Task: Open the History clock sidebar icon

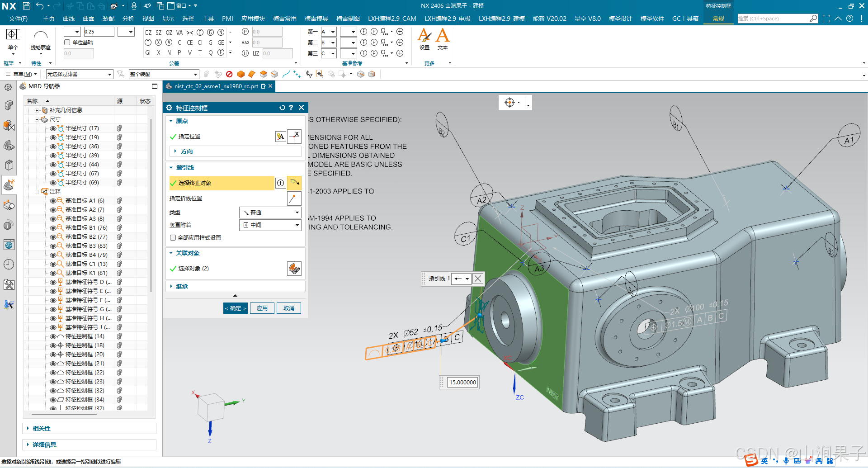Action: pyautogui.click(x=9, y=265)
